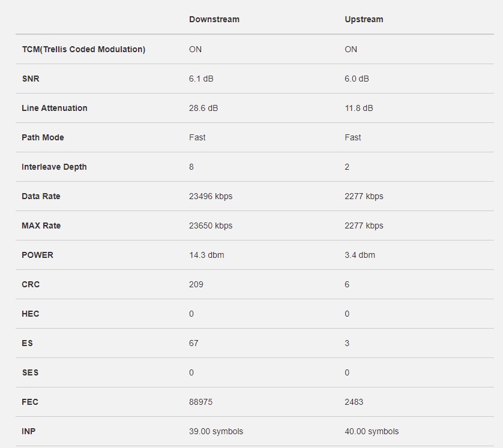Click upstream Data Rate 2277 kbps

click(364, 196)
